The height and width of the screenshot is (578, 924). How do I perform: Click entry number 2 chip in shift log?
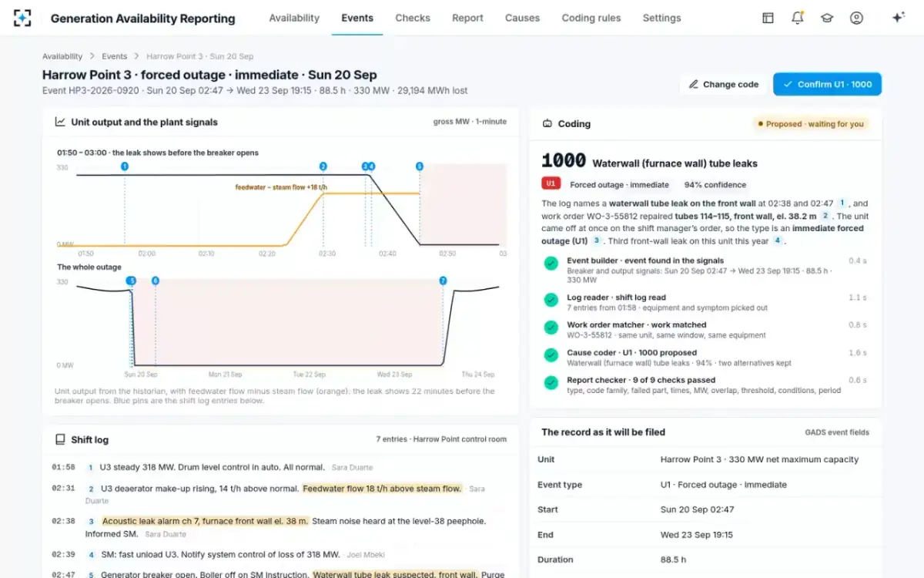[91, 489]
